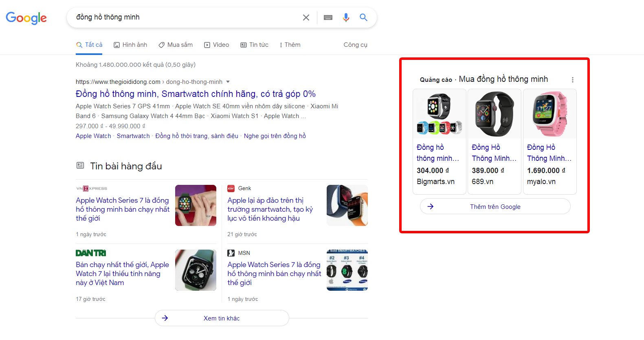644x340 pixels.
Task: Click the "689.vn" seller text
Action: pos(482,182)
